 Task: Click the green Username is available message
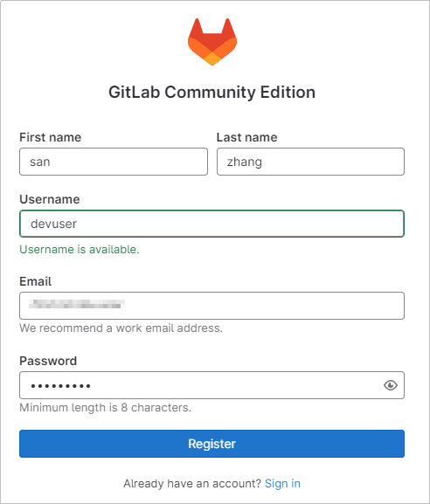tap(80, 250)
